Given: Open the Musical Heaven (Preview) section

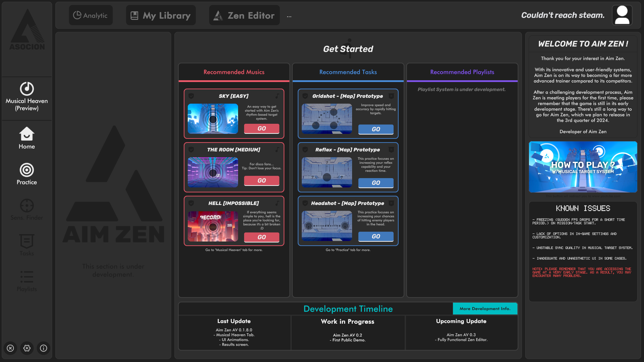Looking at the screenshot, I should point(26,97).
